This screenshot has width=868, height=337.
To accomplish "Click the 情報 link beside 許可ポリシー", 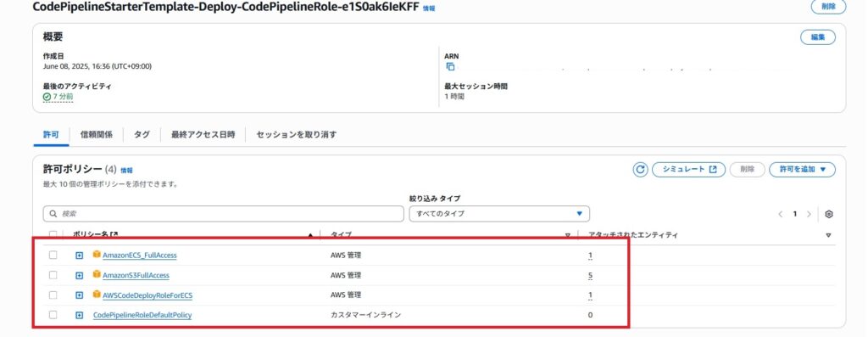I will [x=127, y=171].
